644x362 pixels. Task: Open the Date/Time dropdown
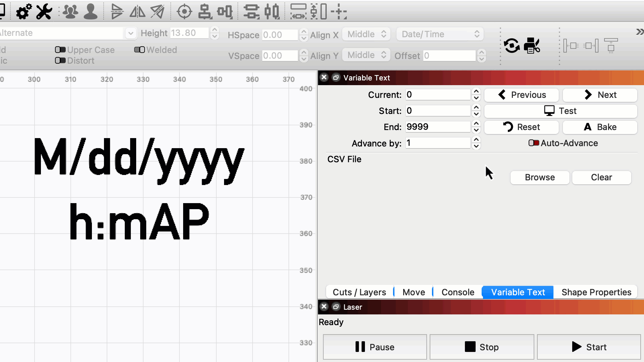point(440,34)
